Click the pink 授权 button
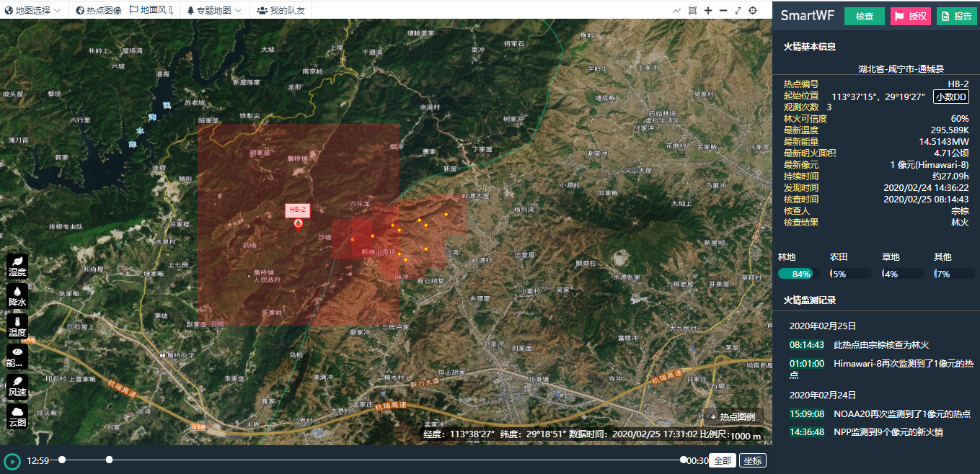980x474 pixels. point(911,16)
